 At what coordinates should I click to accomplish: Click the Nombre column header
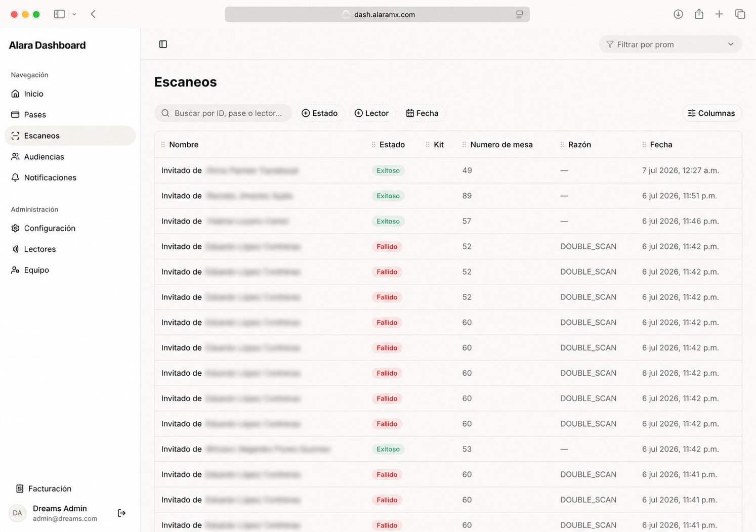coord(184,145)
